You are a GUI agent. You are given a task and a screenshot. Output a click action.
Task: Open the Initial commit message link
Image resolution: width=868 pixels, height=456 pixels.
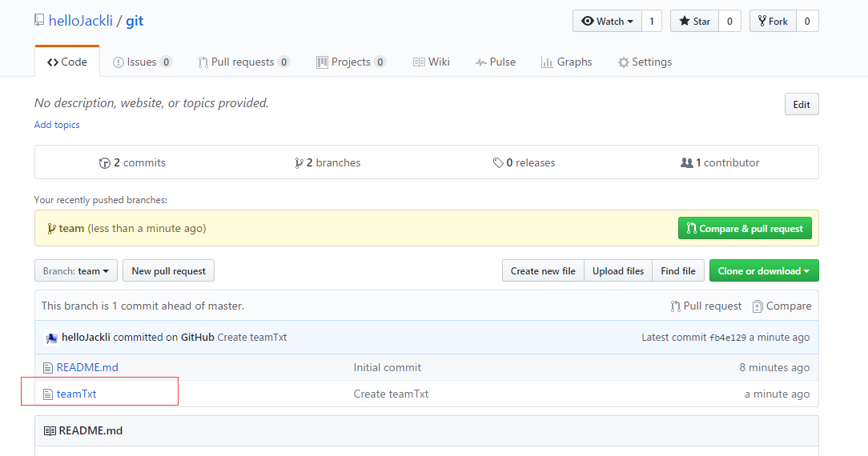388,367
